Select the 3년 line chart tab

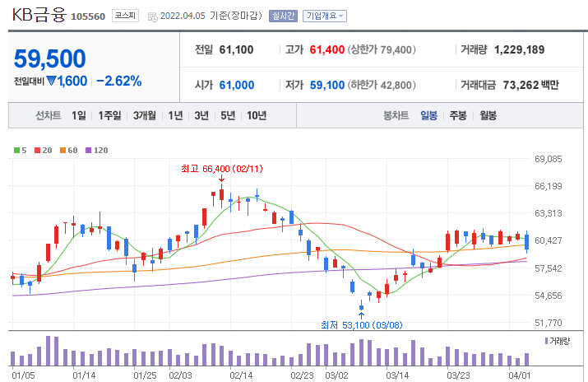pos(201,115)
